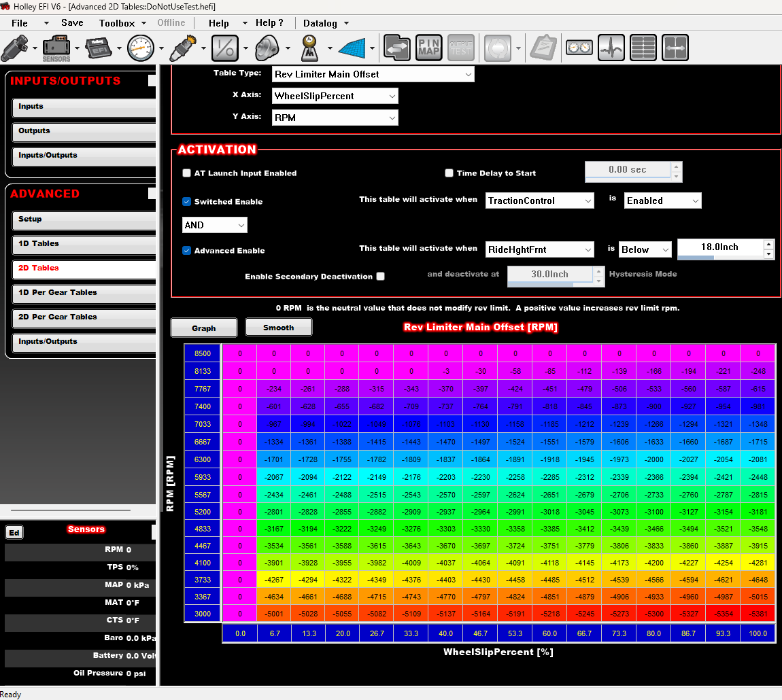The image size is (782, 700).
Task: Open the Datalog menu
Action: point(326,23)
